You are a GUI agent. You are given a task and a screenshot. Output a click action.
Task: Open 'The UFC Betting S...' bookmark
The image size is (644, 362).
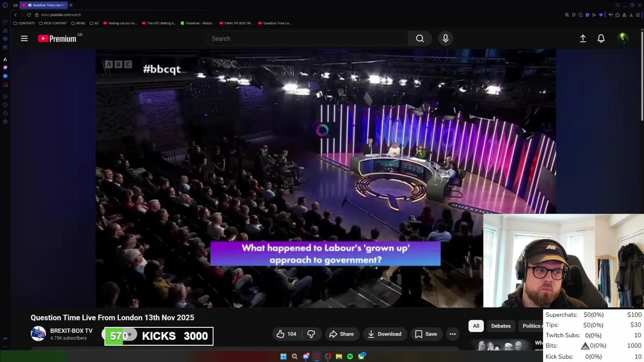158,23
